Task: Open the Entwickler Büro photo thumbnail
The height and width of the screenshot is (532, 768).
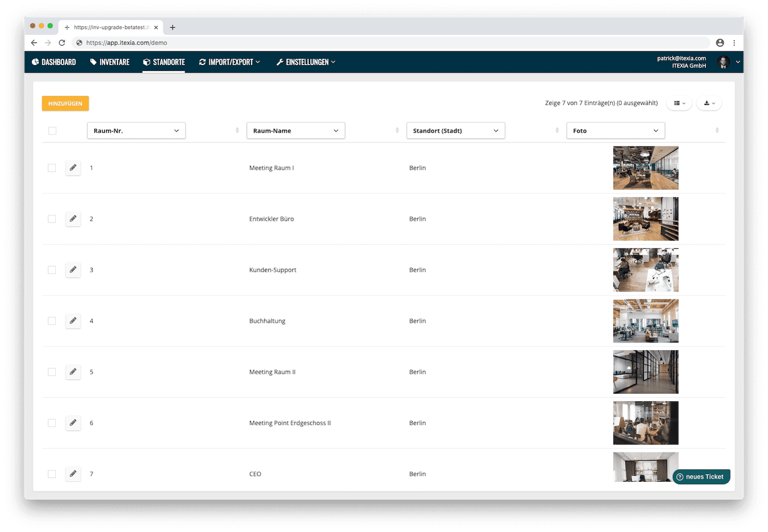Action: pos(646,219)
